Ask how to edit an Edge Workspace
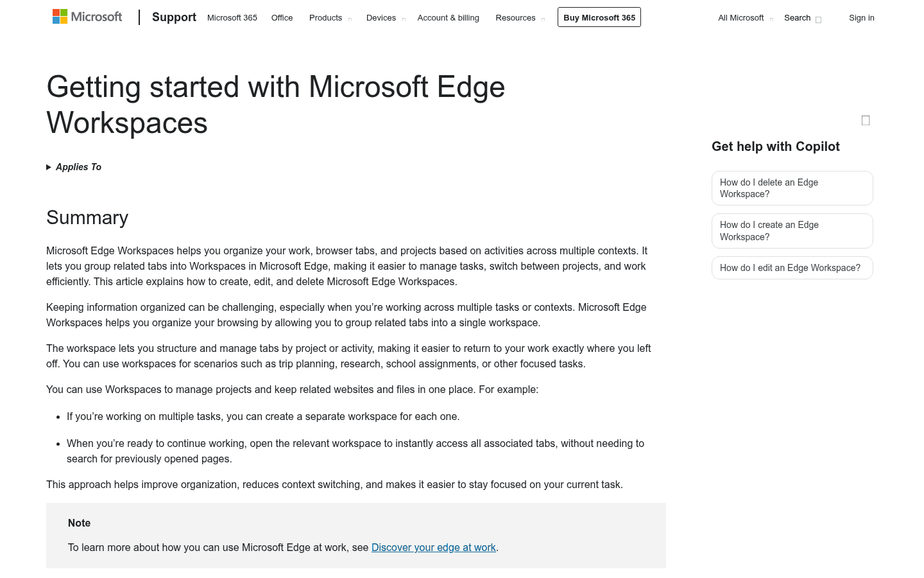924x578 pixels. coord(792,268)
